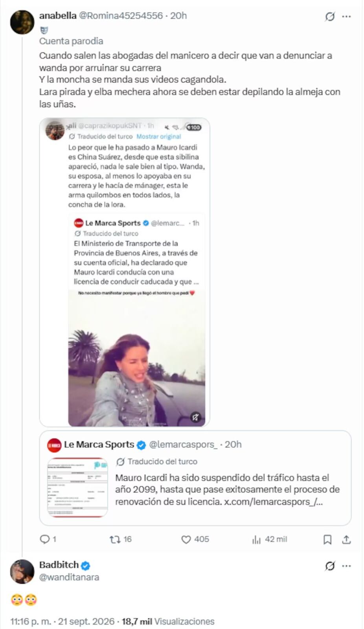This screenshot has height=629, width=364.
Task: Unmute the video in the embedded screenshot
Action: (x=196, y=417)
